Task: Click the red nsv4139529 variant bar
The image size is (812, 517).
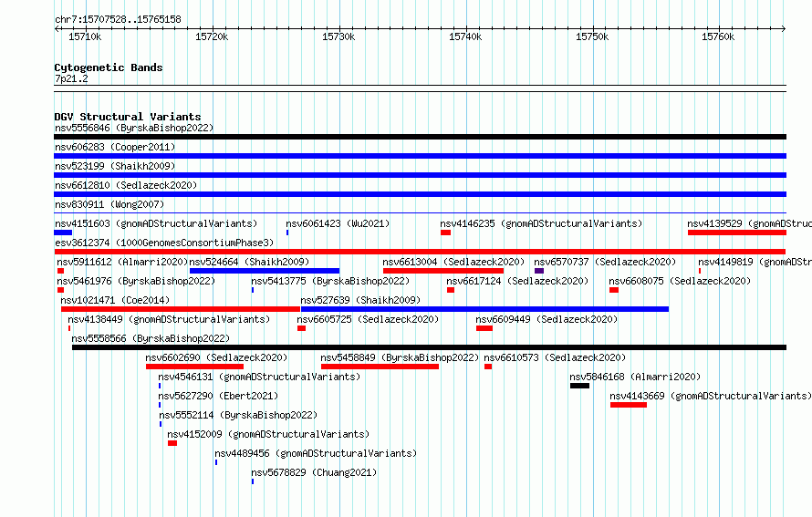Action: click(x=737, y=233)
